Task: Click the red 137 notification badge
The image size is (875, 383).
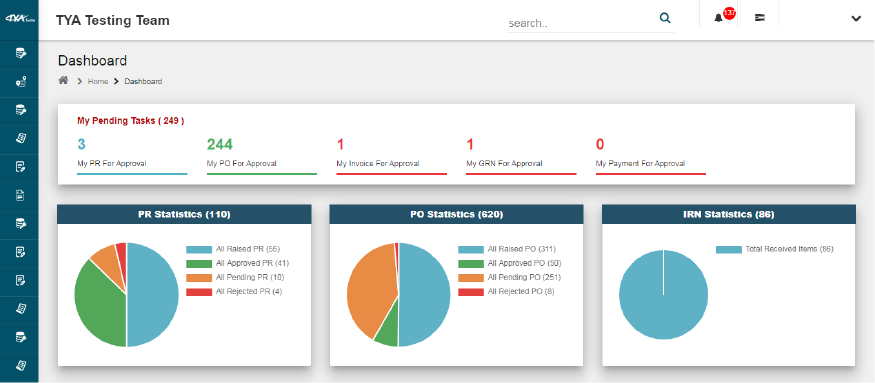Action: point(729,13)
